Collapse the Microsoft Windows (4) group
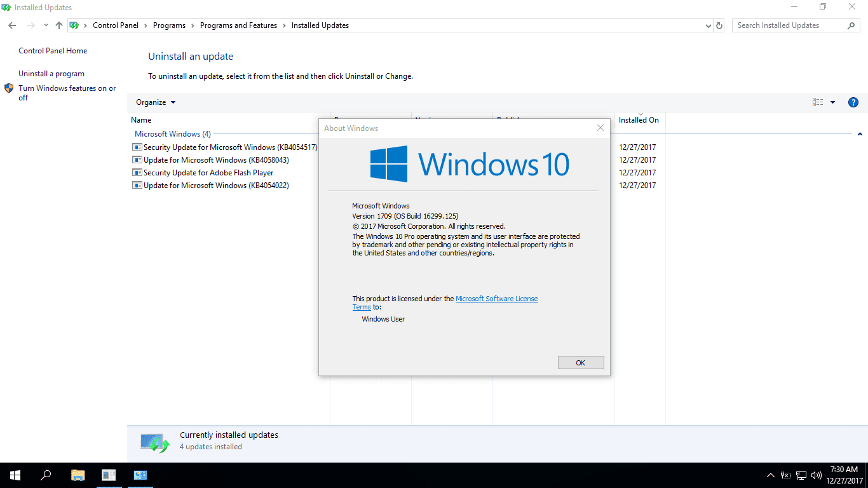The width and height of the screenshot is (868, 488). pos(860,134)
